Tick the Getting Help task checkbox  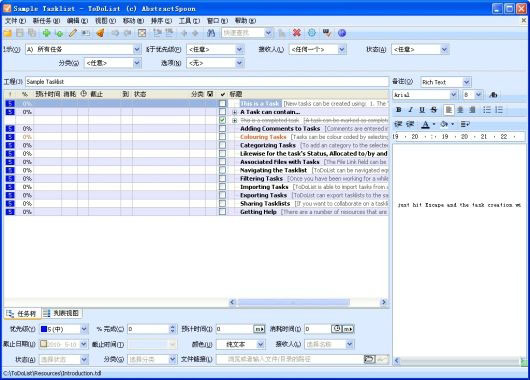(222, 212)
